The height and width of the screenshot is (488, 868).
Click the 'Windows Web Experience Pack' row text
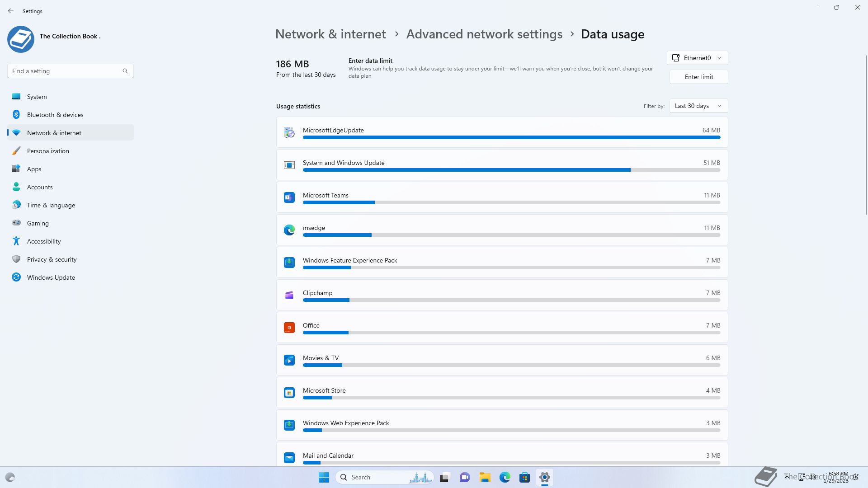point(346,423)
